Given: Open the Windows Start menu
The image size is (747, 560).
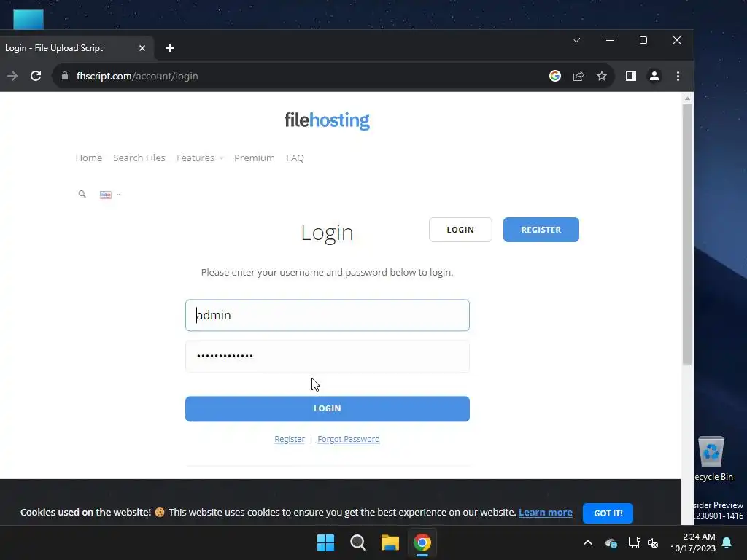Looking at the screenshot, I should pyautogui.click(x=326, y=542).
